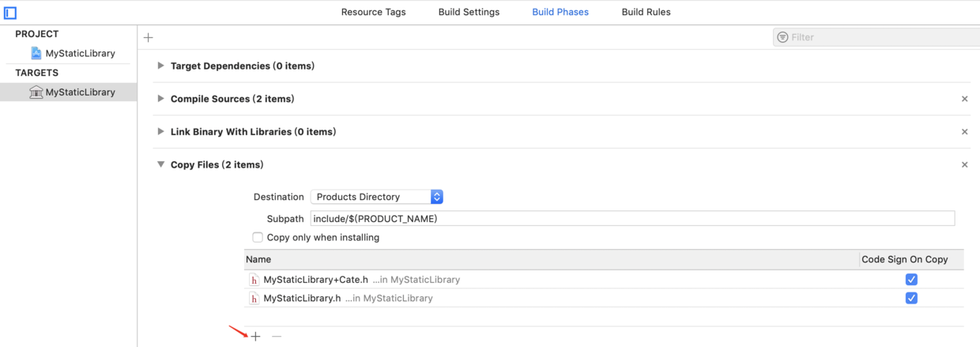Image resolution: width=980 pixels, height=347 pixels.
Task: Click the MyStaticLibrary+Cate.h header file icon
Action: (254, 280)
